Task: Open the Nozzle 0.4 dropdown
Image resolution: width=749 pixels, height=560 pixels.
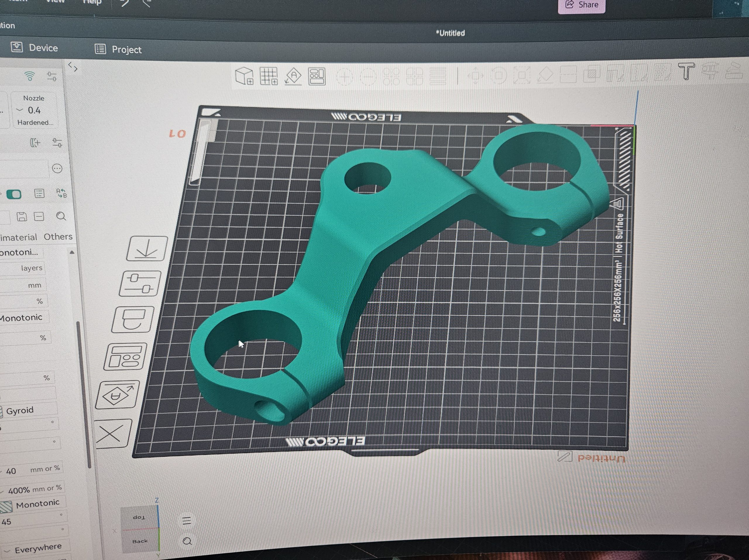Action: (x=34, y=110)
